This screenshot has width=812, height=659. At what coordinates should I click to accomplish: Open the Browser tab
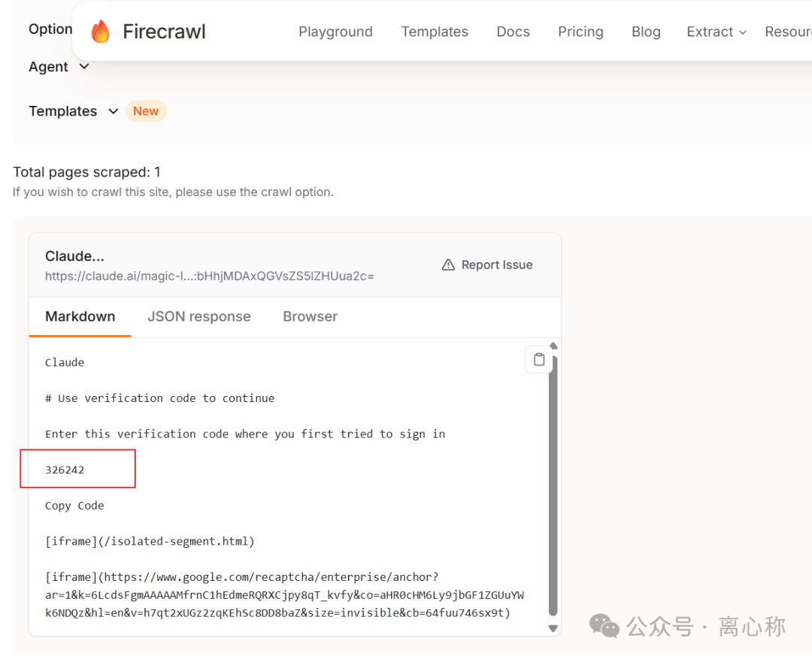click(310, 316)
